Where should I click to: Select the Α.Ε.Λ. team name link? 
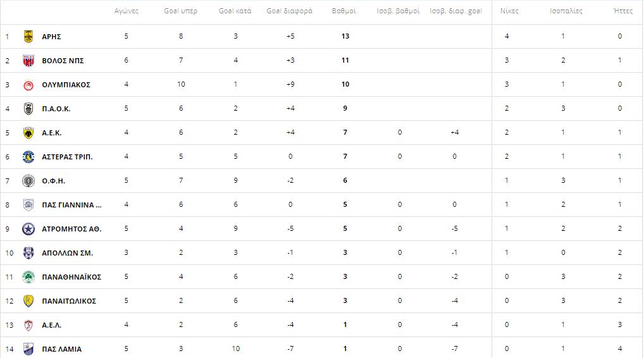click(52, 325)
